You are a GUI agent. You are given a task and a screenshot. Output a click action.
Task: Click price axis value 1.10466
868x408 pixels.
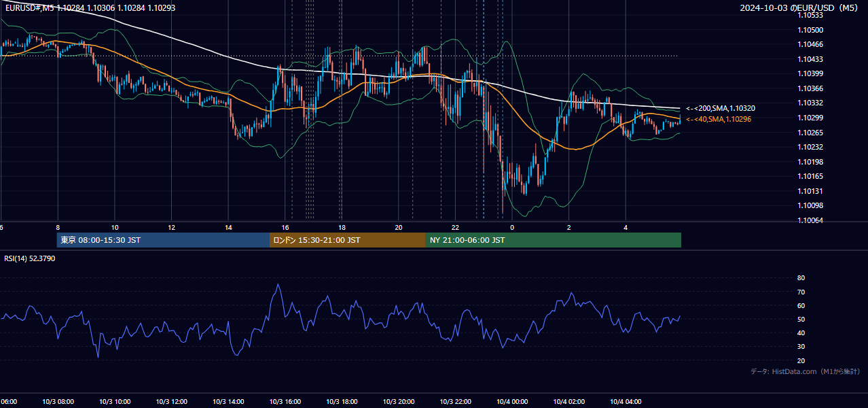(811, 44)
